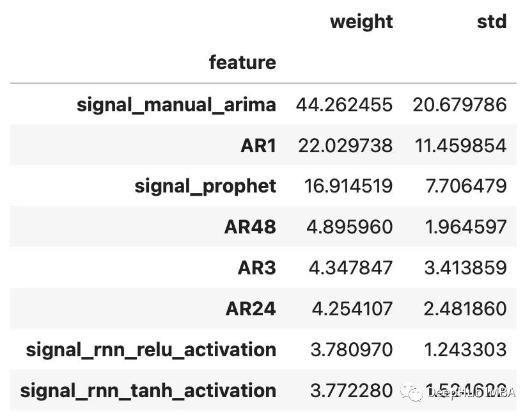Click the weight value 44.262455
Viewport: 532px width, 417px height.
[x=344, y=104]
